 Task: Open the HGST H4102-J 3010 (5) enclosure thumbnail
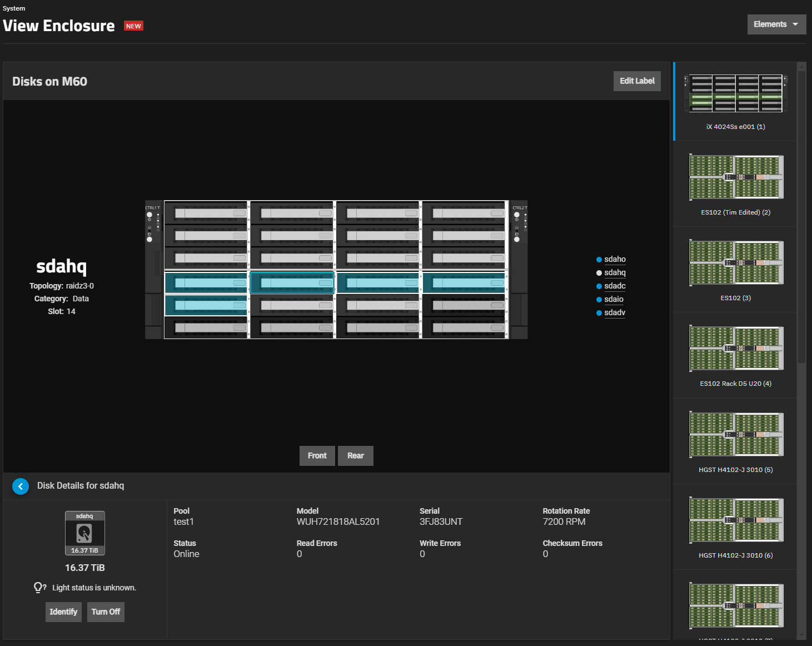pos(735,441)
